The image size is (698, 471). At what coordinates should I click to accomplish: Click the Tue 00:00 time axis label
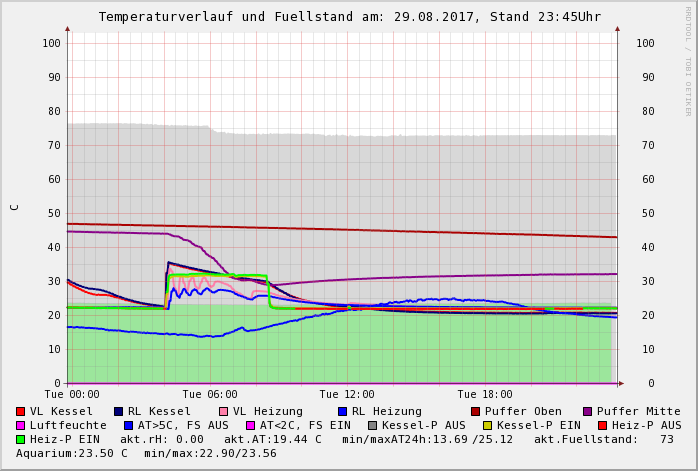point(72,394)
